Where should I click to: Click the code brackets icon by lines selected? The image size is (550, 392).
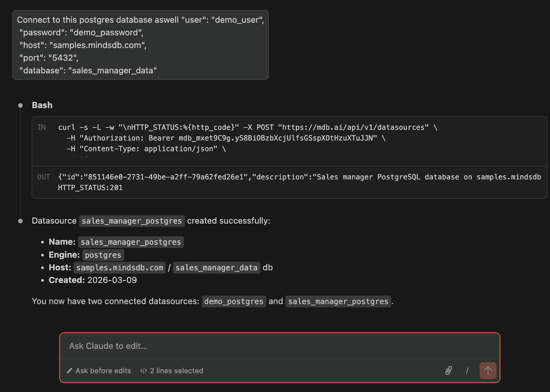pos(144,371)
